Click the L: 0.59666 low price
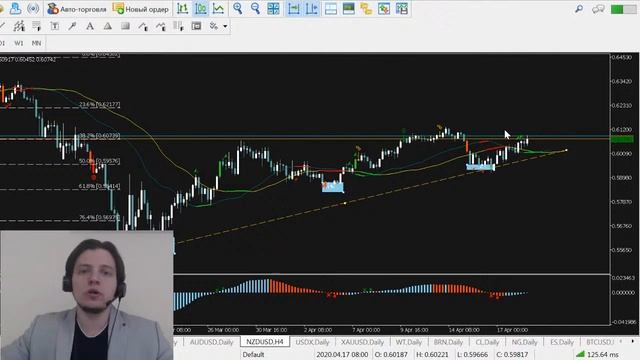 tap(472, 354)
